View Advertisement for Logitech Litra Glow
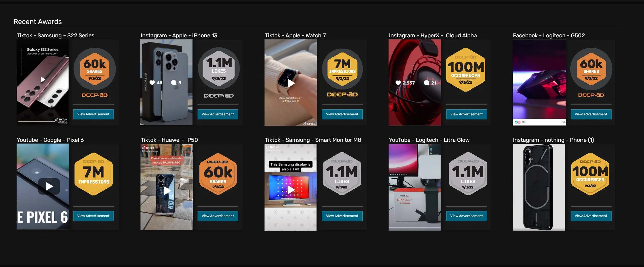Screen dimensions: 644x267 pos(467,216)
